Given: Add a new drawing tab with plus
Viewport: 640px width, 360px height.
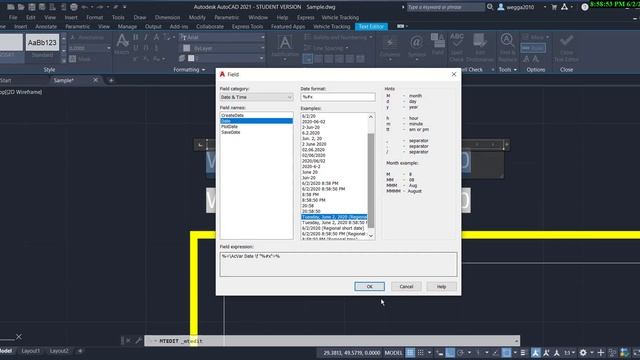Looking at the screenshot, I should pyautogui.click(x=111, y=80).
